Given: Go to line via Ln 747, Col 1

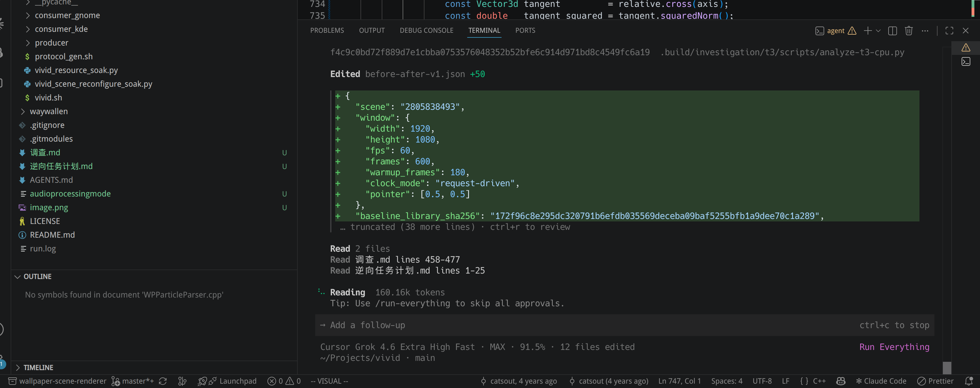Looking at the screenshot, I should click(679, 381).
